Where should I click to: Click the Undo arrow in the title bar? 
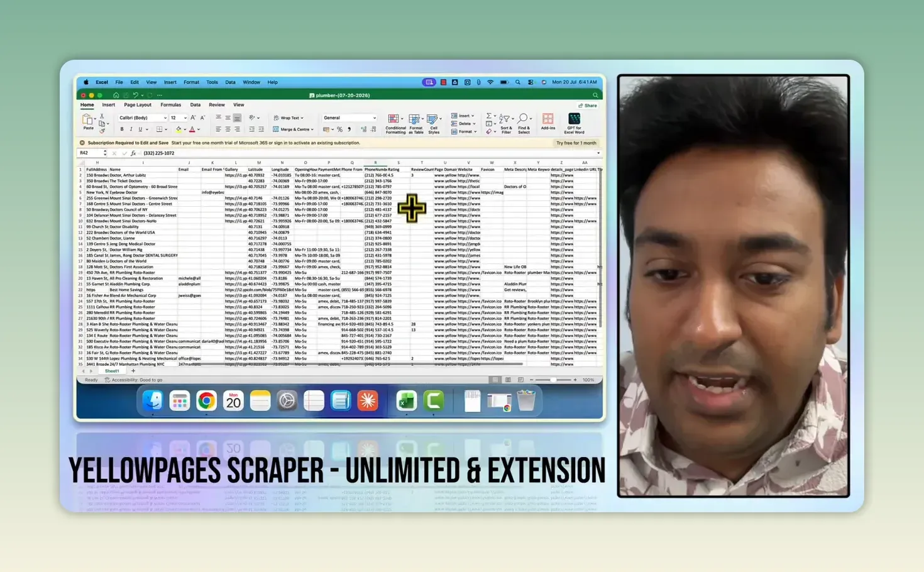135,96
